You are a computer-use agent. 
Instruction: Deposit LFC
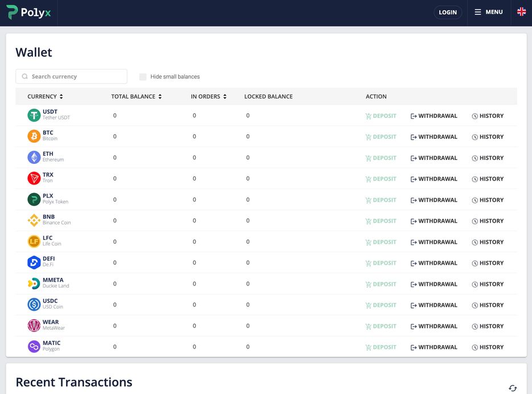coord(381,242)
